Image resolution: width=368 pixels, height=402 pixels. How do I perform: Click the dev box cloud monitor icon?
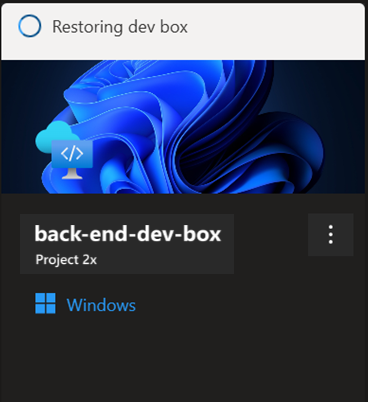pyautogui.click(x=64, y=150)
